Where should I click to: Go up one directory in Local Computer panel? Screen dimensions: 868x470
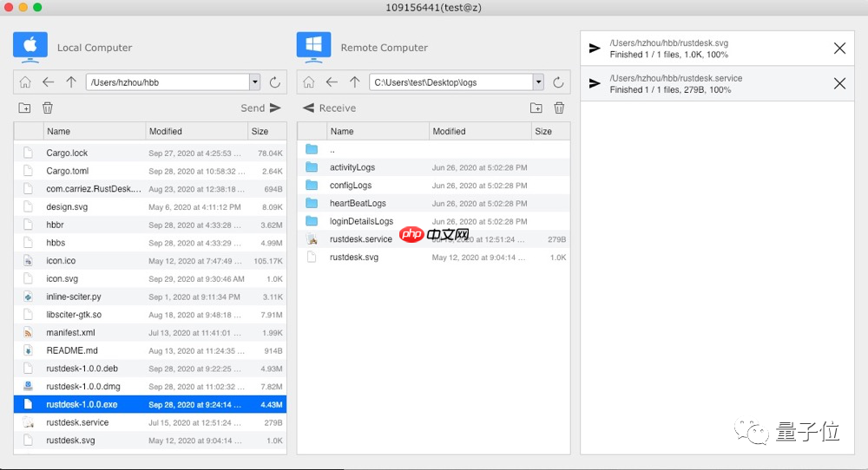[x=71, y=82]
